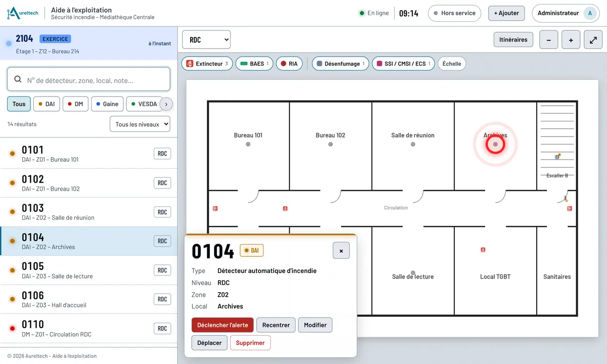The image size is (607, 364).
Task: Filter the list by VESDA
Action: [x=144, y=104]
